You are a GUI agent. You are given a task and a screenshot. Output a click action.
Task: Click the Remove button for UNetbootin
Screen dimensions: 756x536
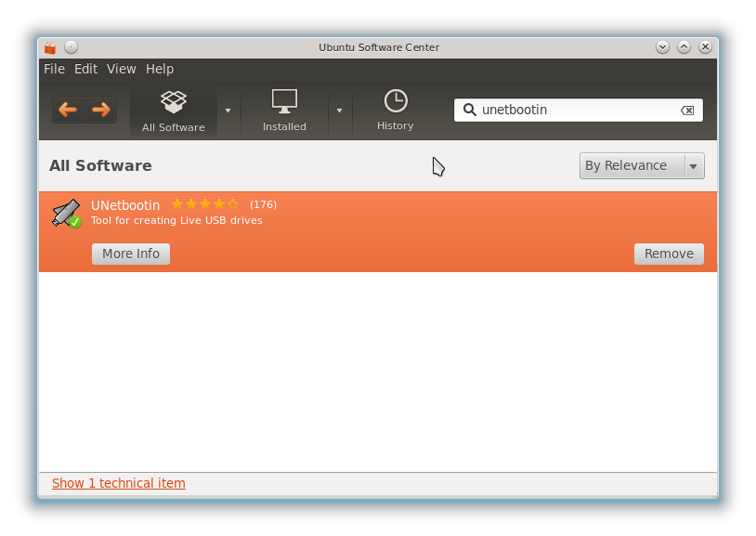coord(669,254)
